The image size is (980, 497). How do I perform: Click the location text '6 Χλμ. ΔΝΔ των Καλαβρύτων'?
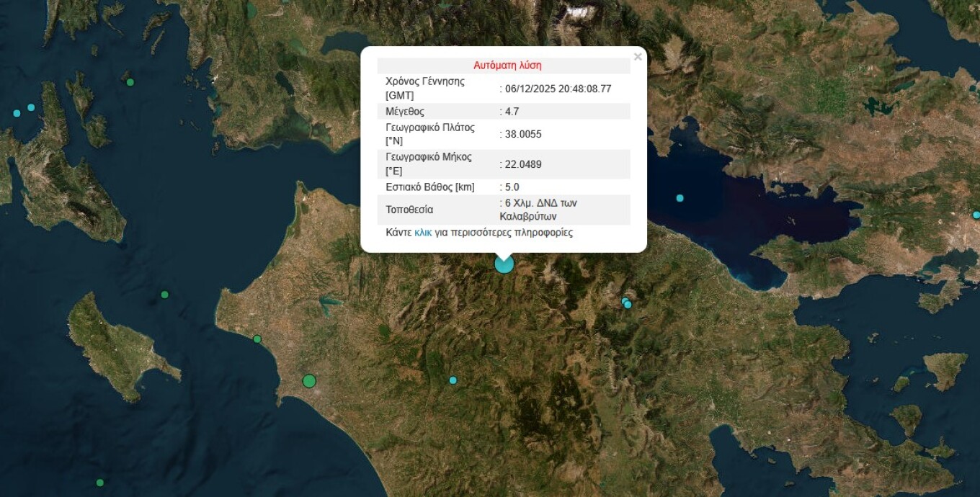click(540, 210)
